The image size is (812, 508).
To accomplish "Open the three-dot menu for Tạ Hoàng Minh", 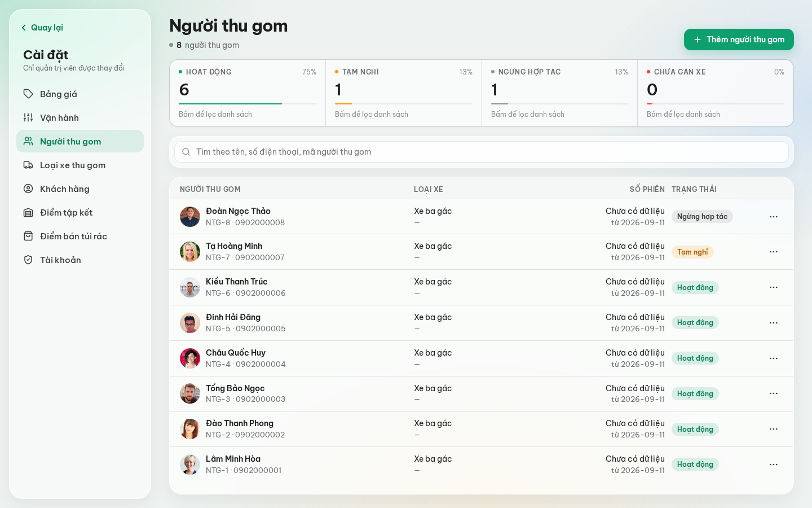I will (774, 252).
